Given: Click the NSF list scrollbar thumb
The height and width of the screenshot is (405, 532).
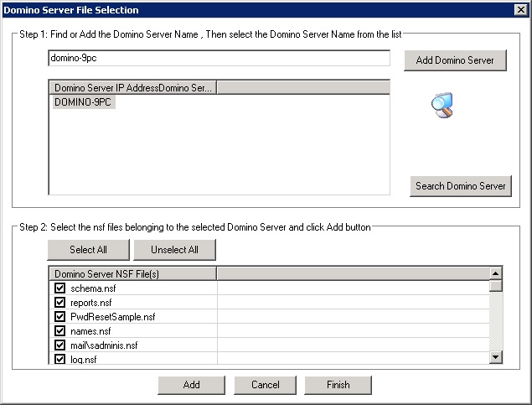Looking at the screenshot, I should pyautogui.click(x=496, y=285).
